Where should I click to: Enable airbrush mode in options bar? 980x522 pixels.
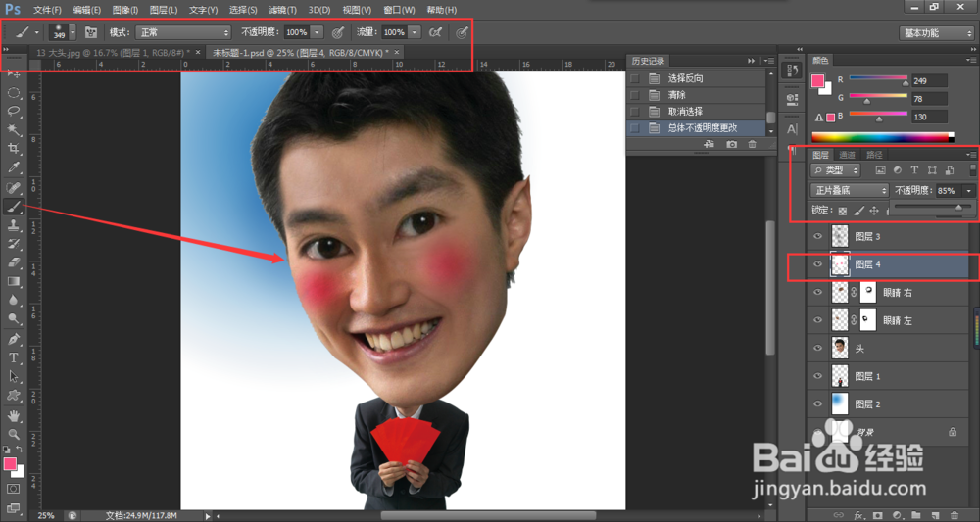436,32
